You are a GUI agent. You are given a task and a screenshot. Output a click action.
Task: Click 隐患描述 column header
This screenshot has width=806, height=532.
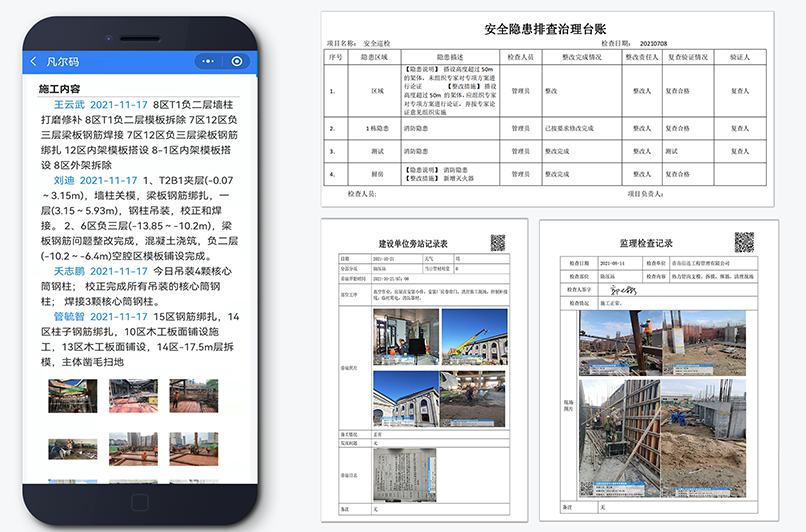[450, 57]
